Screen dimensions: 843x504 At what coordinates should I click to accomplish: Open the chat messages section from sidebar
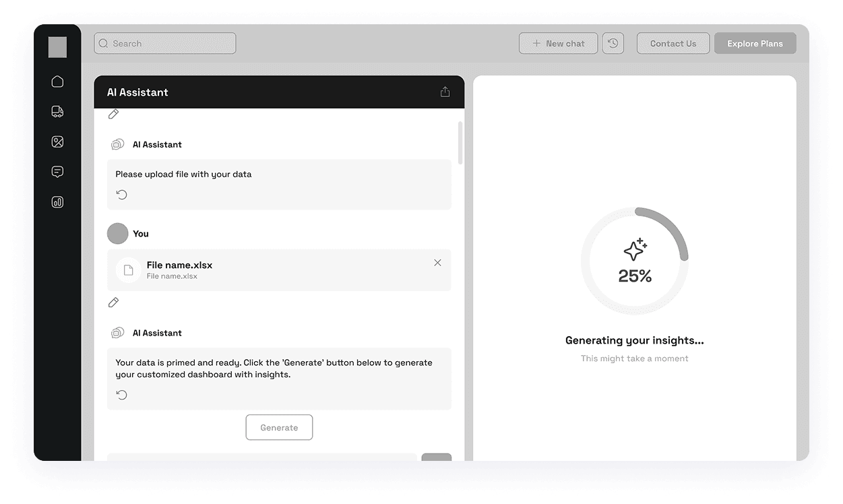[x=57, y=171]
